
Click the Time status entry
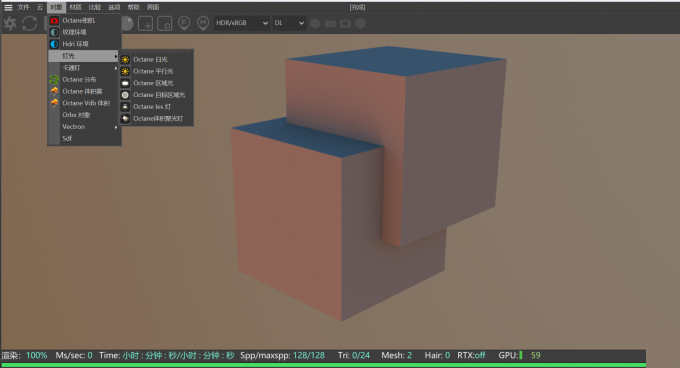pos(167,355)
